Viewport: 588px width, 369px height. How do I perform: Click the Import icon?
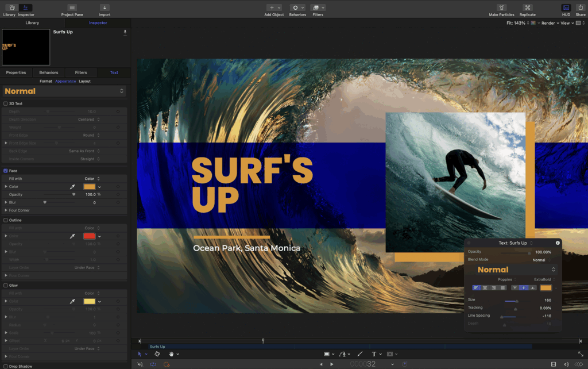click(105, 8)
